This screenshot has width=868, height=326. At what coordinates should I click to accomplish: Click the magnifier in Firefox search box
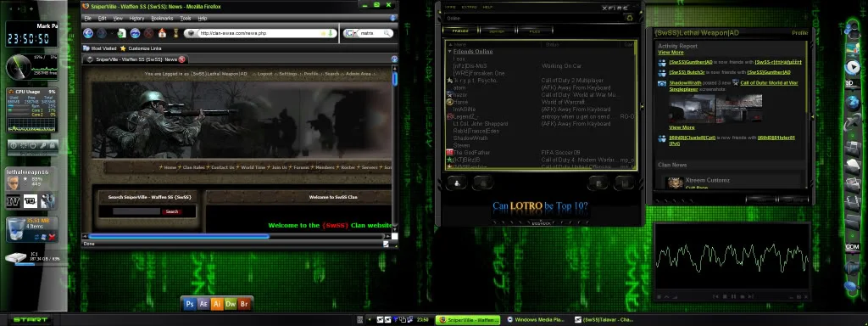click(387, 33)
